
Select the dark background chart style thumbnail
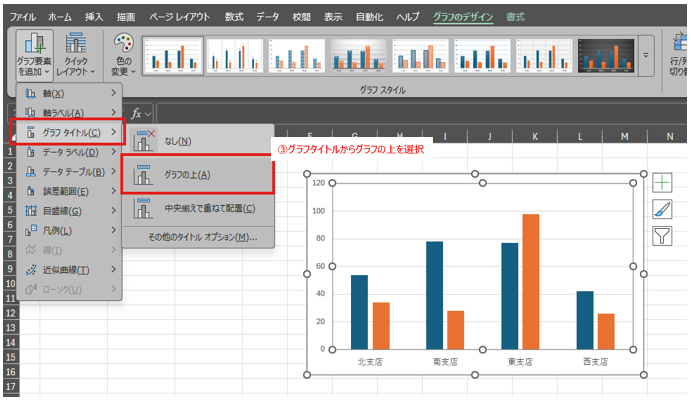[606, 57]
